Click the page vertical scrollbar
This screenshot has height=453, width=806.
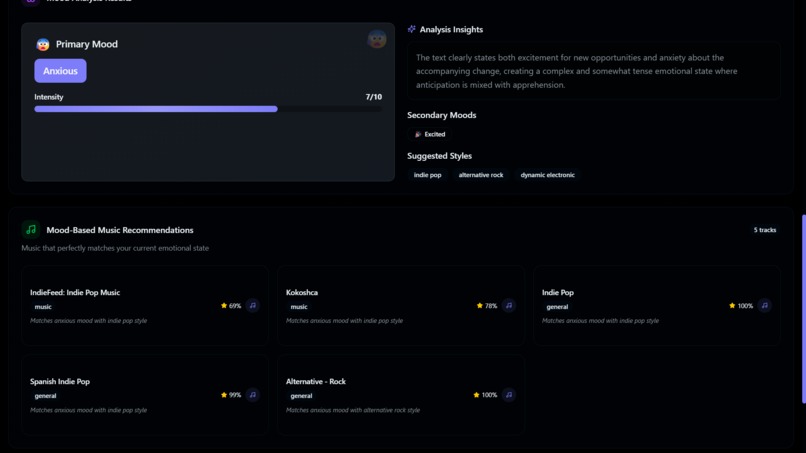[x=803, y=309]
